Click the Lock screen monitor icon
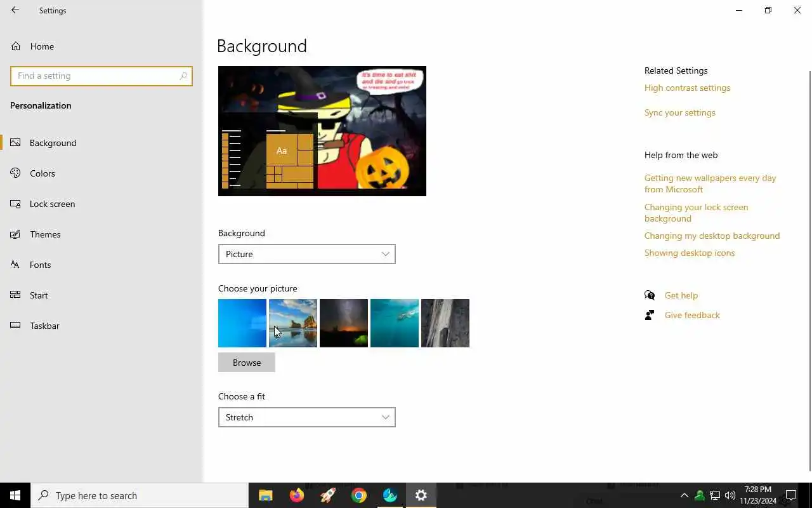812x508 pixels. coord(16,204)
